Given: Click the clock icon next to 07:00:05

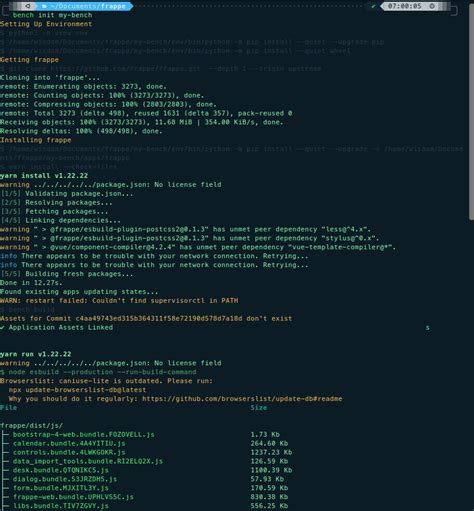Looking at the screenshot, I should (432, 6).
